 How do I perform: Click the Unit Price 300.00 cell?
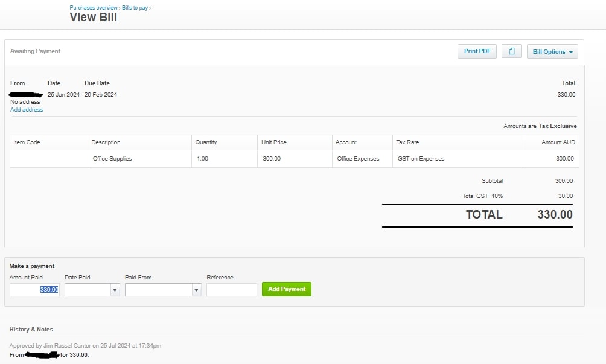272,159
